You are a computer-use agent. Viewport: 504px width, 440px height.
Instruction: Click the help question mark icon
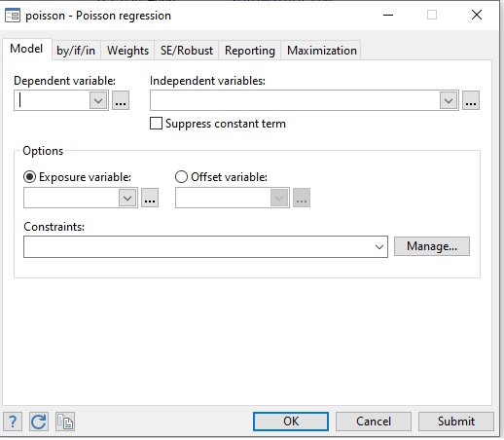click(x=13, y=422)
